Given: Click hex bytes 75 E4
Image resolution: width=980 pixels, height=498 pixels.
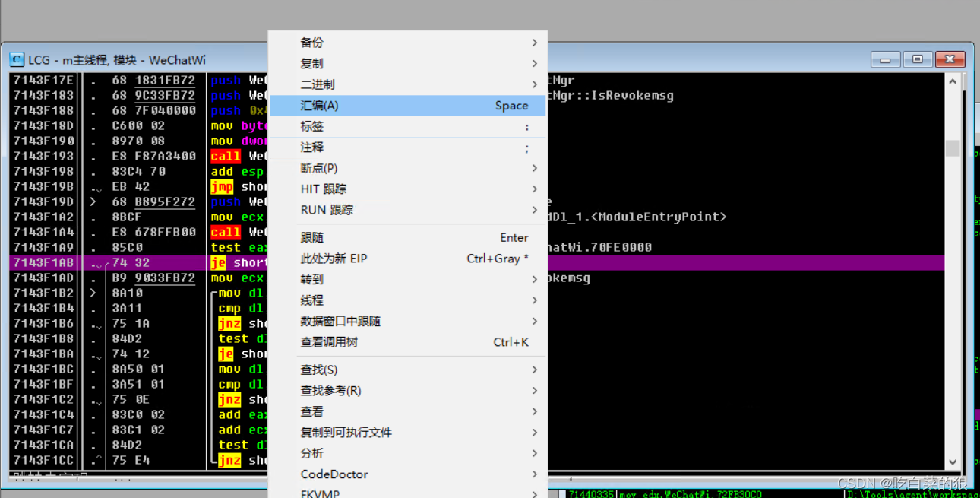Looking at the screenshot, I should tap(131, 461).
